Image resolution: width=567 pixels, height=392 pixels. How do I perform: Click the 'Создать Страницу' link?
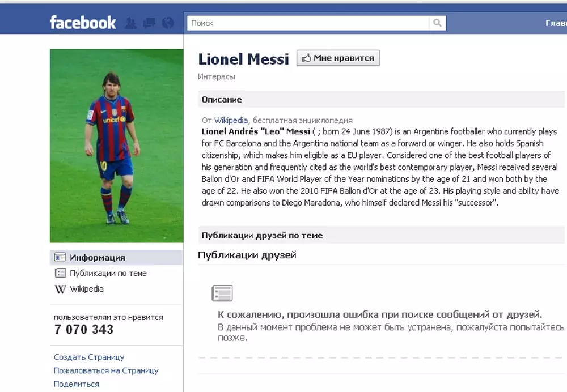(x=89, y=357)
